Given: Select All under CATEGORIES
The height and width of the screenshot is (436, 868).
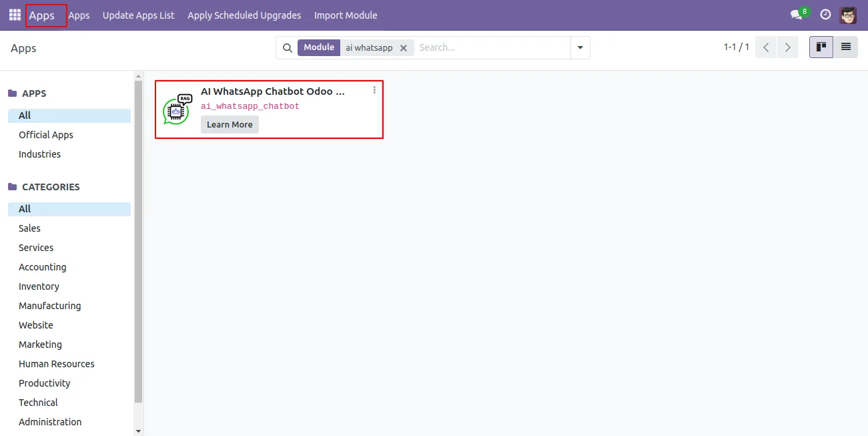Looking at the screenshot, I should (69, 209).
